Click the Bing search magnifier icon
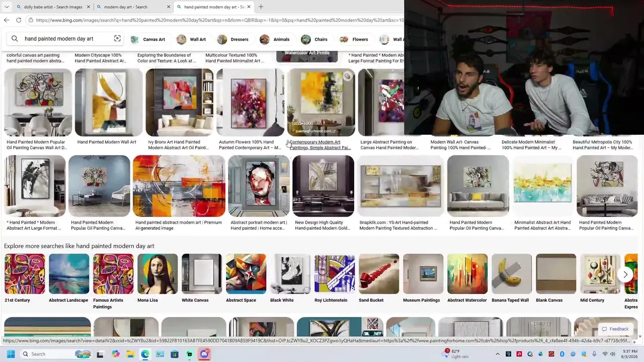644x362 pixels. pyautogui.click(x=15, y=39)
